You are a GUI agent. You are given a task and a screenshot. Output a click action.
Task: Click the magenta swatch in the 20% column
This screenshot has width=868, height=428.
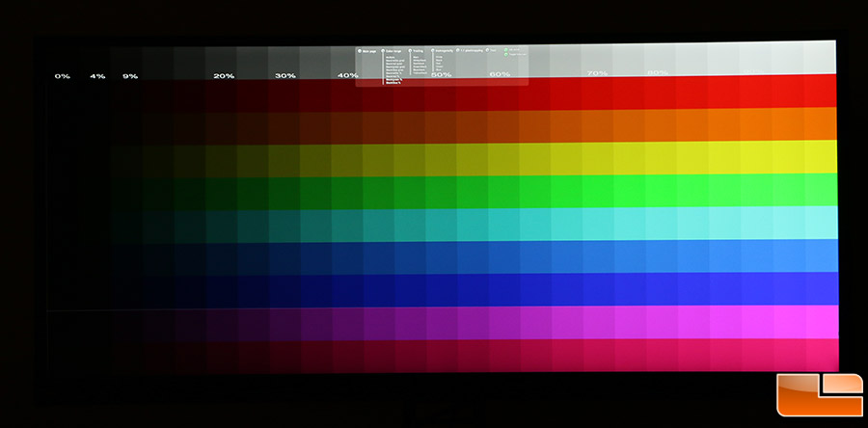[x=220, y=324]
